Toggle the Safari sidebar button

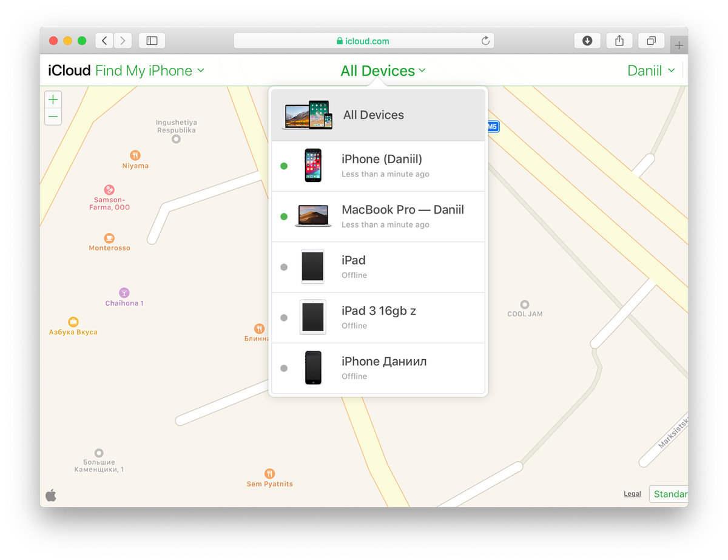coord(152,41)
